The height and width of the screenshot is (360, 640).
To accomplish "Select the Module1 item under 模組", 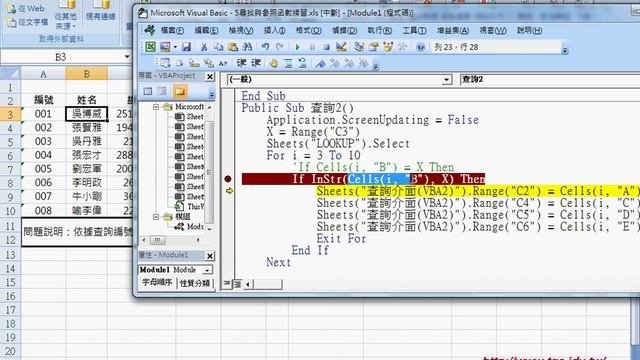I will point(190,227).
